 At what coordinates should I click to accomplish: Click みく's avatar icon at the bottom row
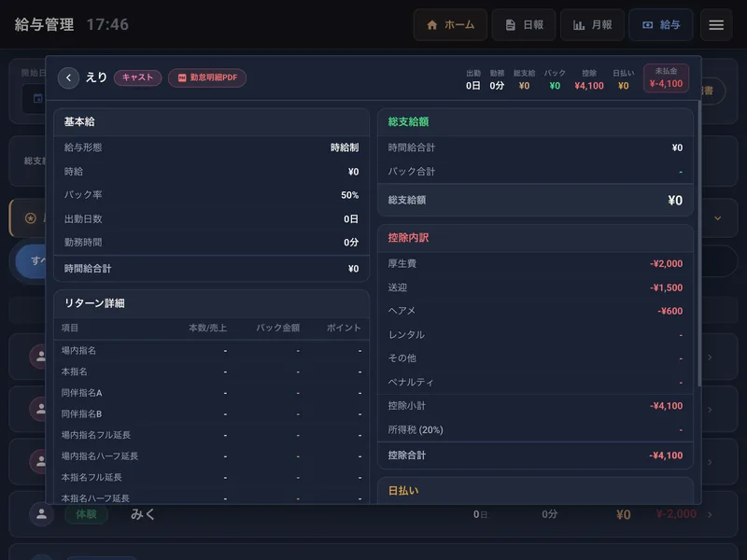pyautogui.click(x=42, y=513)
